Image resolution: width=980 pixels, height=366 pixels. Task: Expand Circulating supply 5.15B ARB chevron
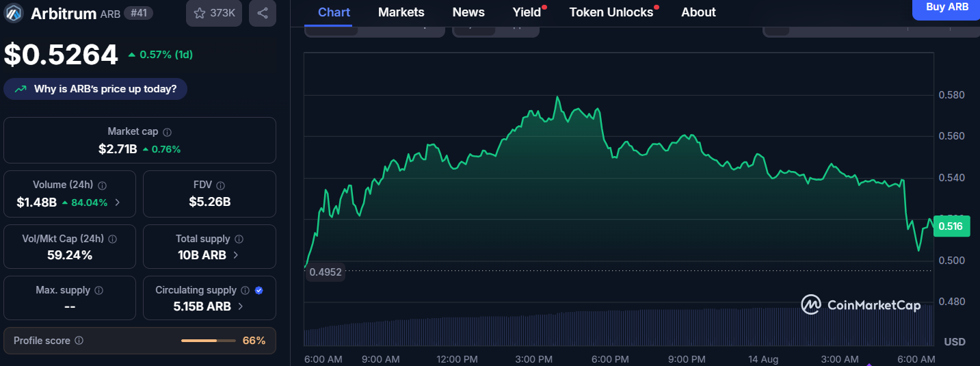[240, 306]
